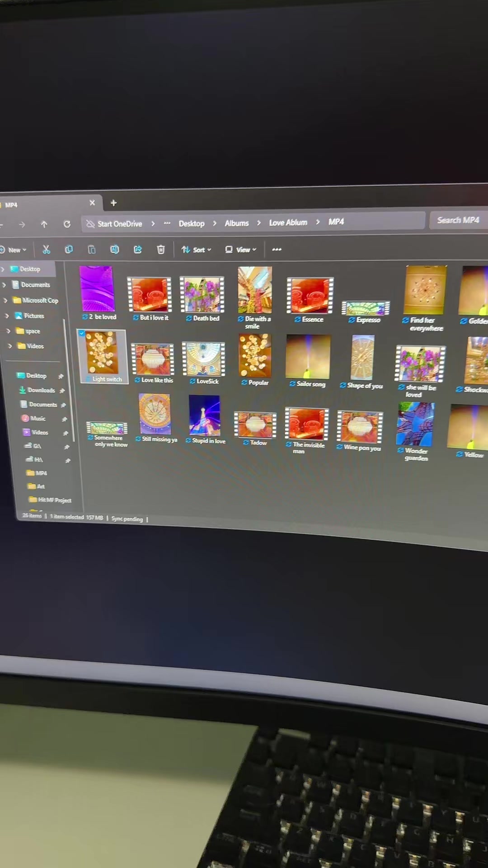Select the Shape of you video
This screenshot has height=868, width=488.
[362, 362]
